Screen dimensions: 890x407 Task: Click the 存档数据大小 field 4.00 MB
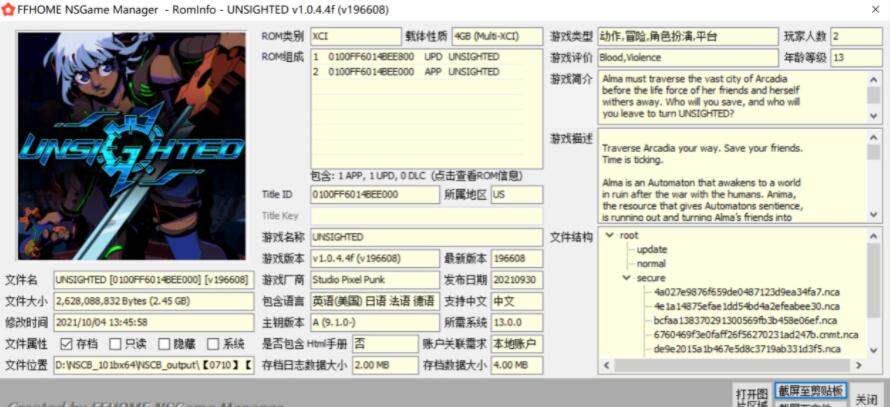click(x=517, y=365)
